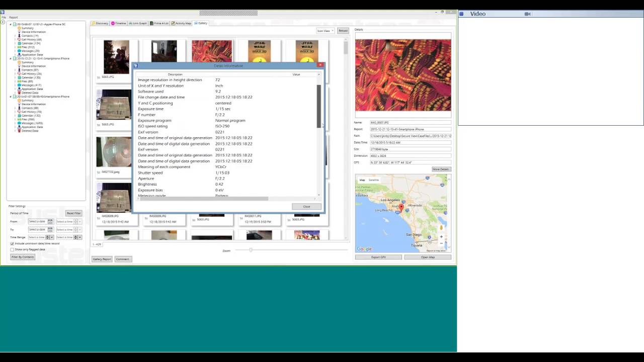Click the Summary icon under Apple iPhone 5C

point(19,28)
